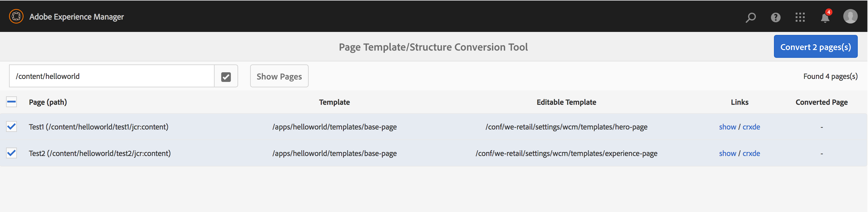Viewport: 868px width, 212px height.
Task: Click Test1's /apps/helloworld/templates/base-page template cell
Action: 334,127
